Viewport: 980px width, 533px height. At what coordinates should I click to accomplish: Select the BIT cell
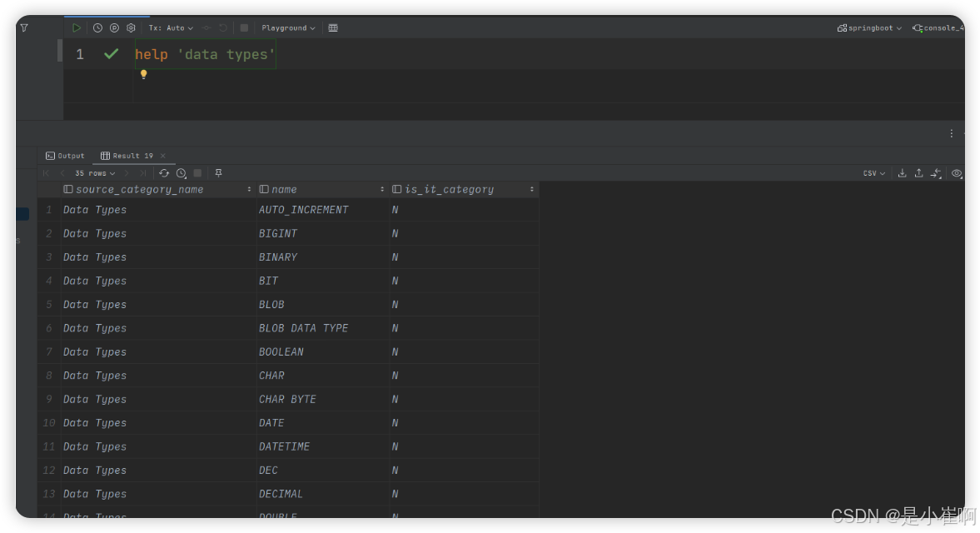click(x=322, y=281)
